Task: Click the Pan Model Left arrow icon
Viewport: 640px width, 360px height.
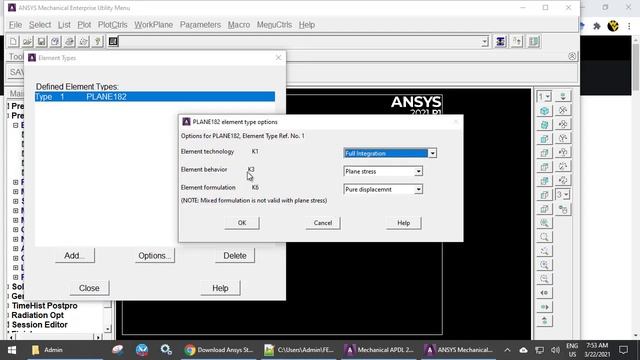Action: (x=544, y=293)
